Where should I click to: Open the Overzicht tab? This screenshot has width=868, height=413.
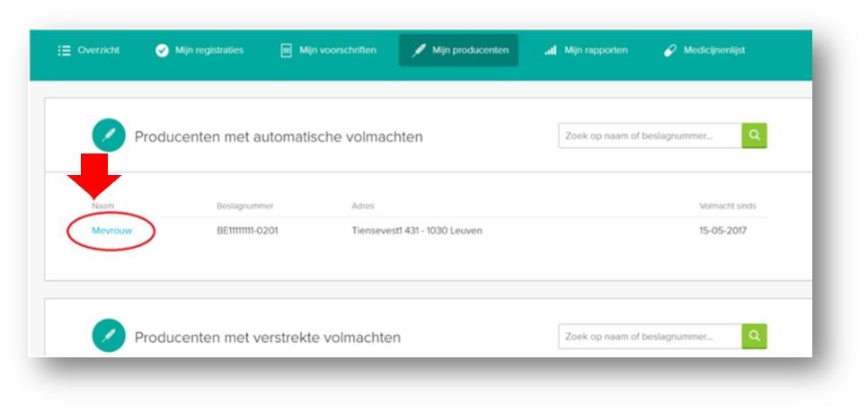click(x=89, y=50)
